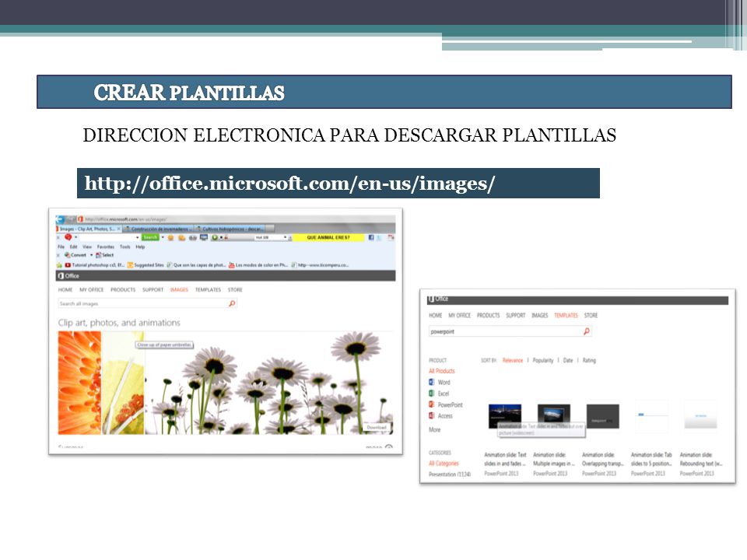747x560 pixels.
Task: Open the browser Tools menu
Action: (124, 247)
